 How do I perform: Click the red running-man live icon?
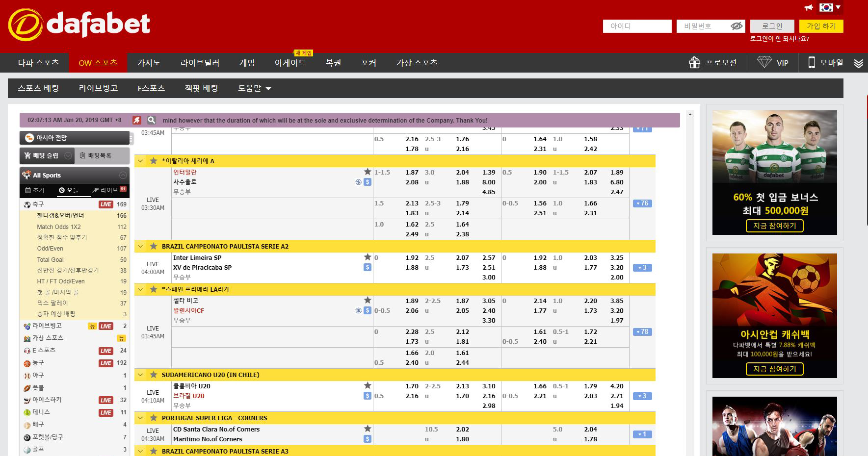pyautogui.click(x=136, y=120)
